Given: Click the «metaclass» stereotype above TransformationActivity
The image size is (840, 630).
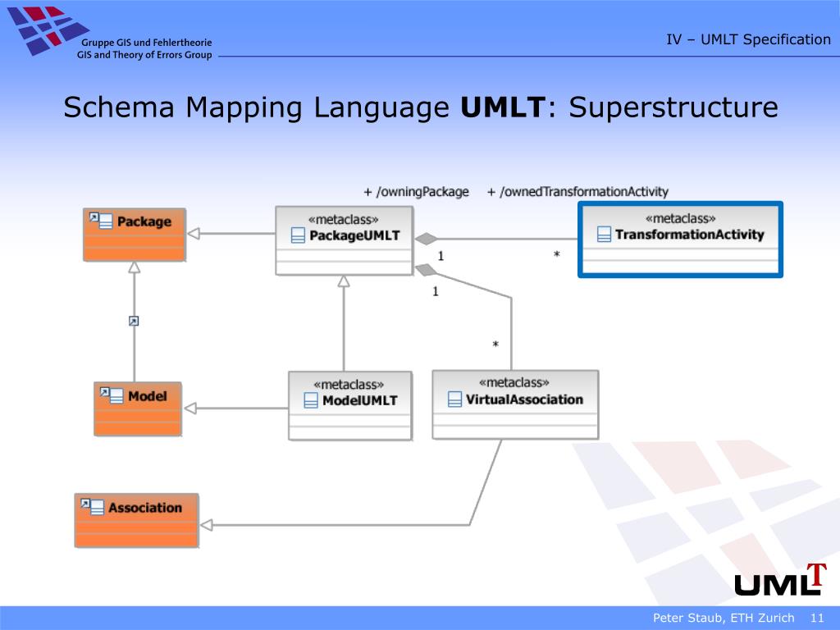Looking at the screenshot, I should 680,218.
